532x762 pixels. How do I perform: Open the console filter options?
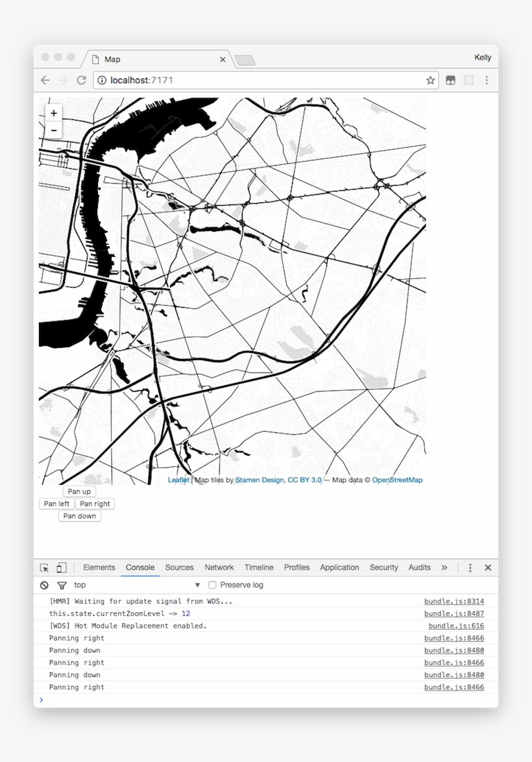click(62, 585)
